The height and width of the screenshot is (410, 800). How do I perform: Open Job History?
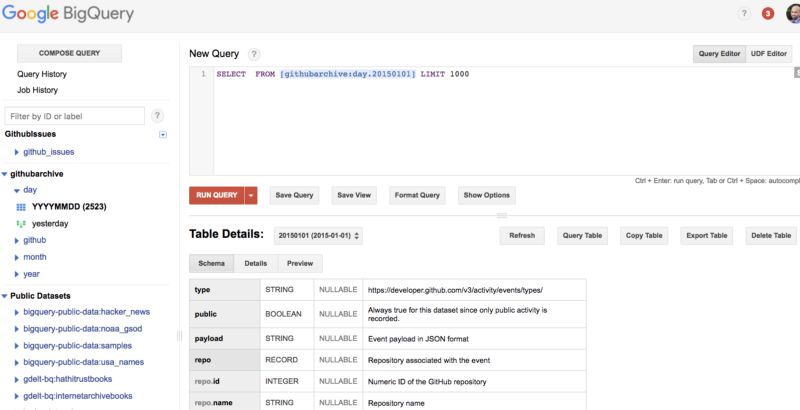[x=37, y=90]
